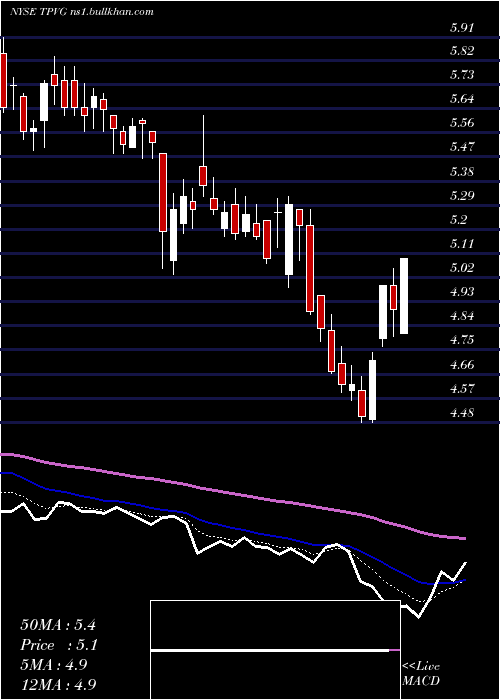Viewport: 500px width, 700px height.
Task: Click the 'NYSE TPVG ns1.bullkhan.com' title text
Action: point(82,12)
